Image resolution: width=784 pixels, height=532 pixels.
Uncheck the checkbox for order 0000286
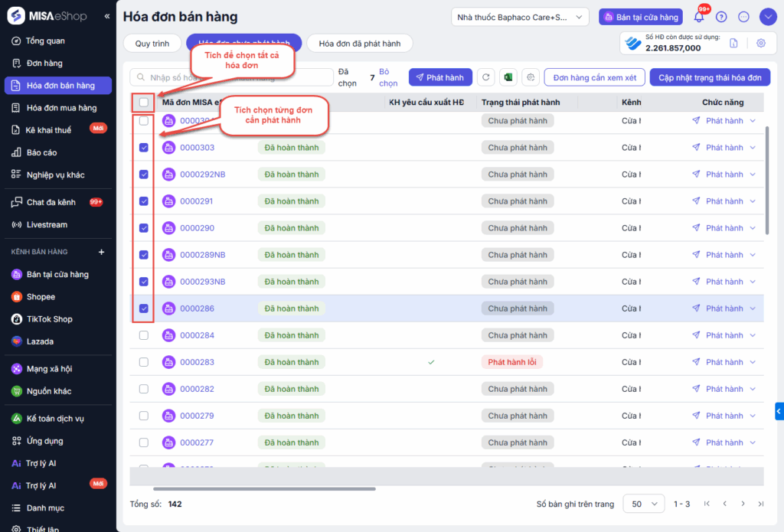click(144, 308)
